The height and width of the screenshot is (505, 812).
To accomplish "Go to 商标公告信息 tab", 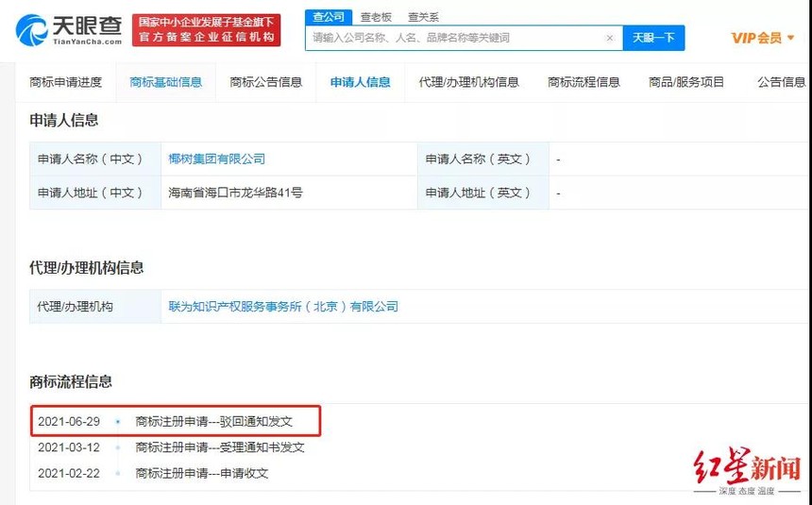I will [265, 82].
